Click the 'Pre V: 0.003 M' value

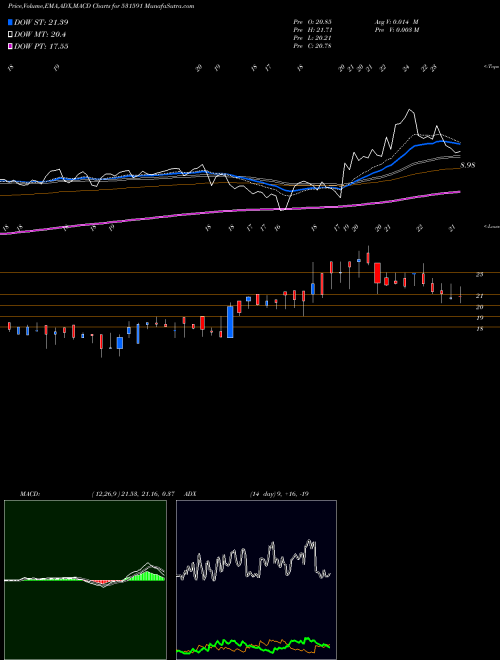[396, 29]
